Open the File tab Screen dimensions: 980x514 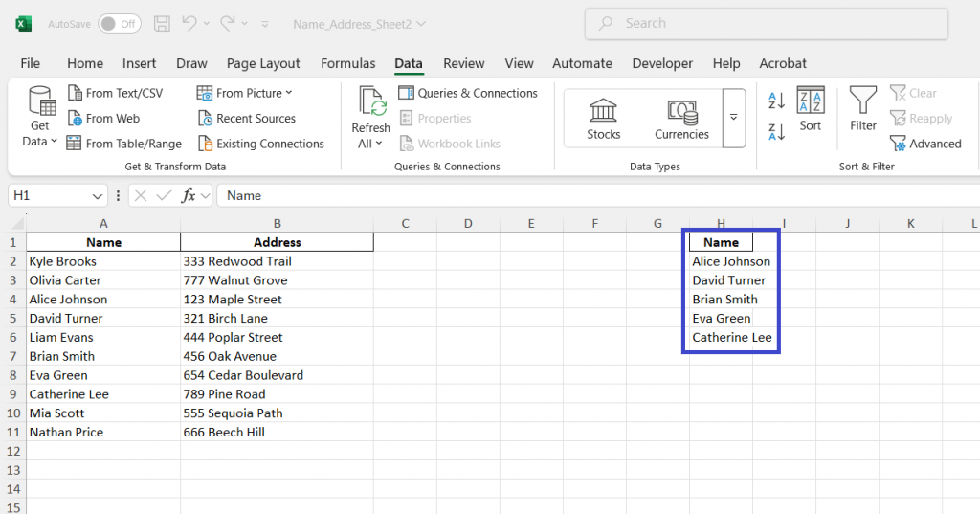click(30, 63)
